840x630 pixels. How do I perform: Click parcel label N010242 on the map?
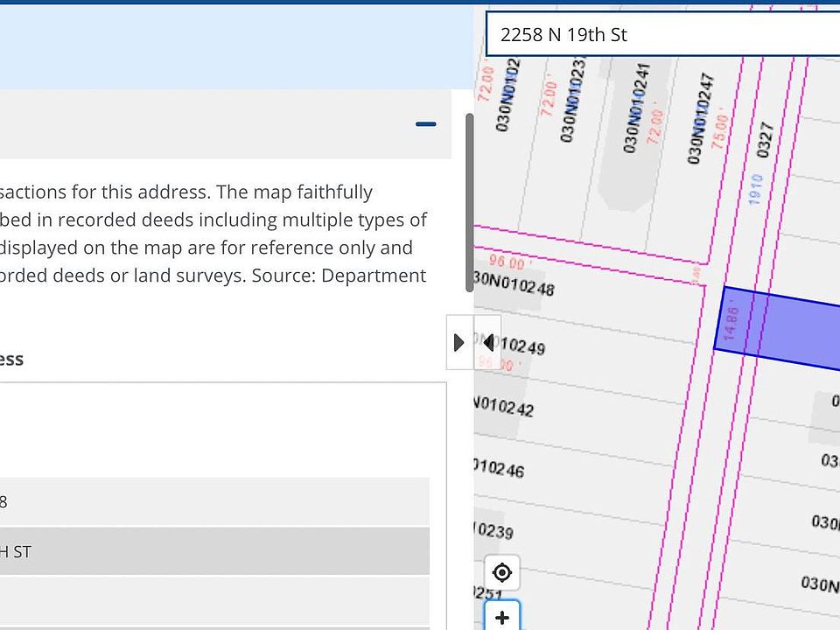[504, 407]
